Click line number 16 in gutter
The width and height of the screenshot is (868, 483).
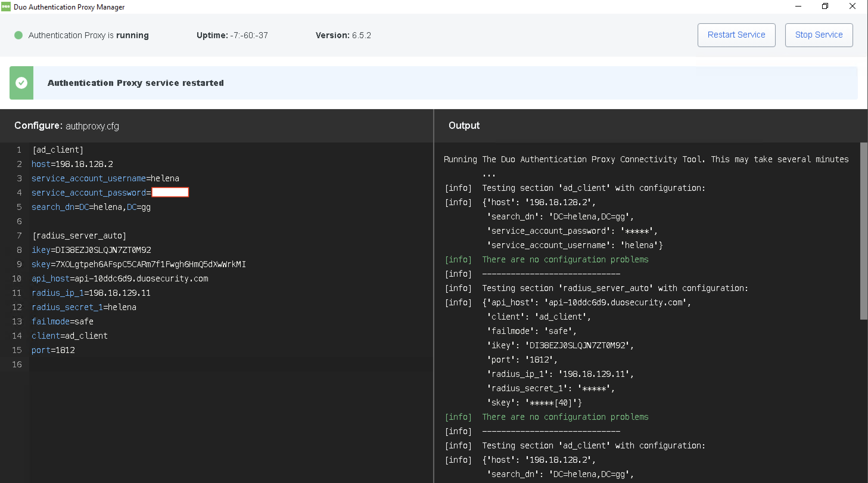[x=17, y=364]
